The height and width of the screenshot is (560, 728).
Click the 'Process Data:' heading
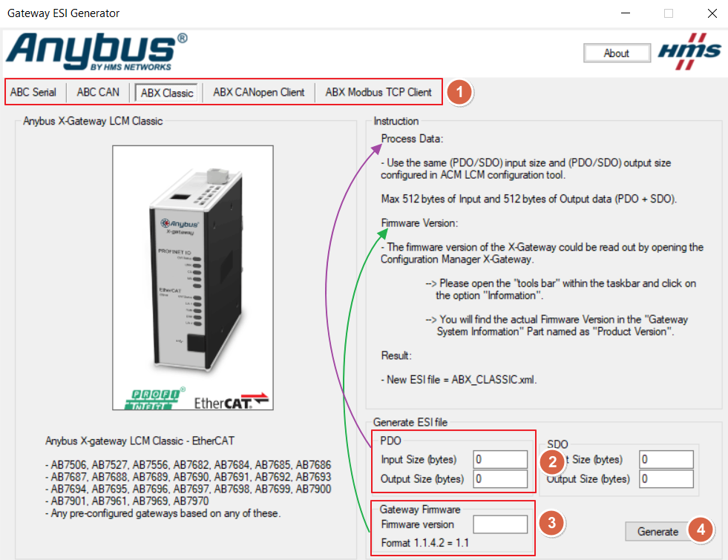click(412, 139)
